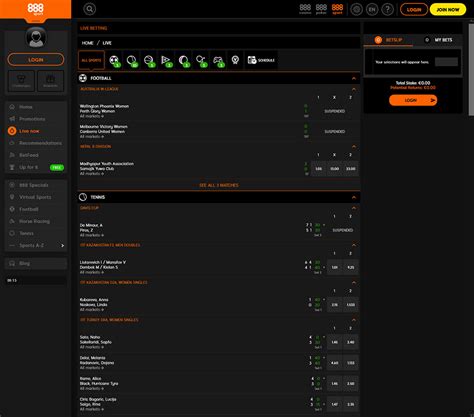Click the Perth Glory Women team name
Screen dimensions: 474x417
click(97, 111)
